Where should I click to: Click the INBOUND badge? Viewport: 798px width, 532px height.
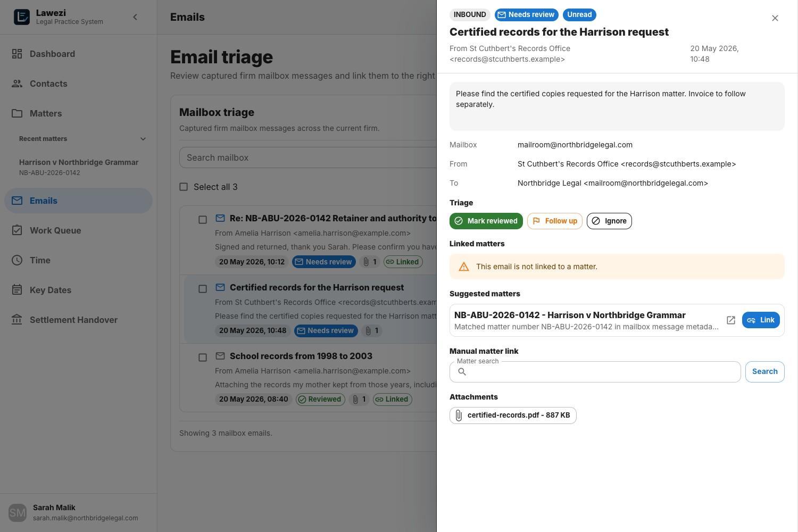coord(470,15)
